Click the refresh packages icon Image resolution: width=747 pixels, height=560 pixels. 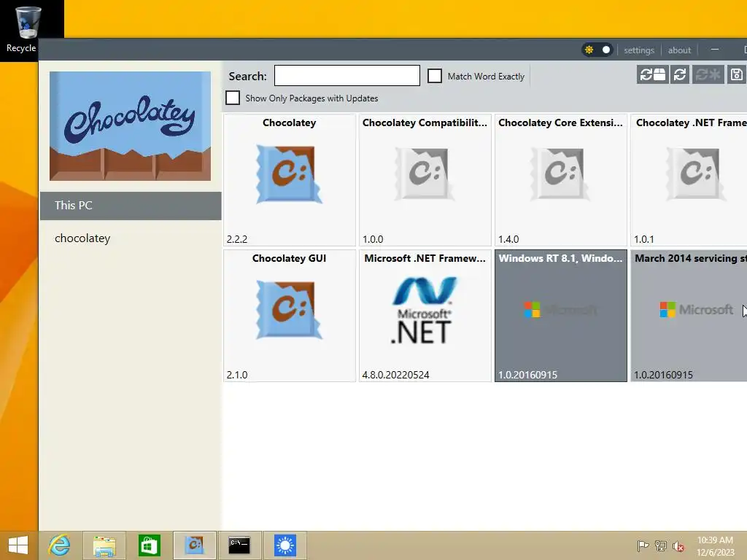click(680, 75)
